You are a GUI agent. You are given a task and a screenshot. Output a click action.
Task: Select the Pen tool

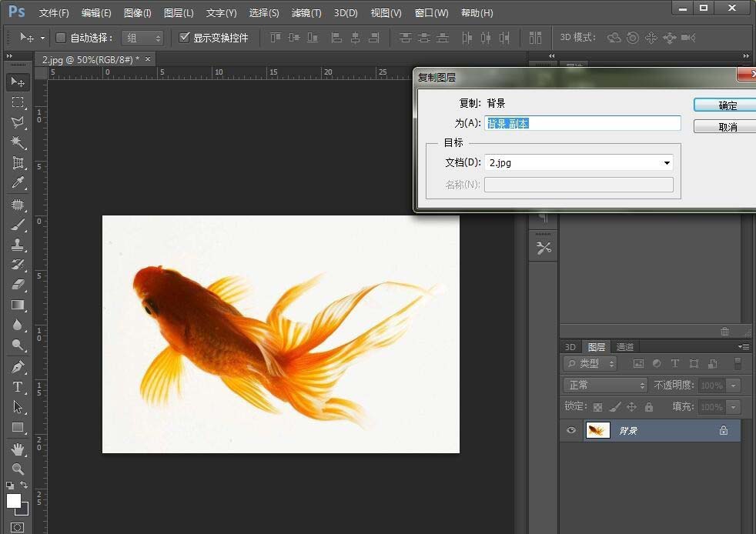(x=18, y=366)
